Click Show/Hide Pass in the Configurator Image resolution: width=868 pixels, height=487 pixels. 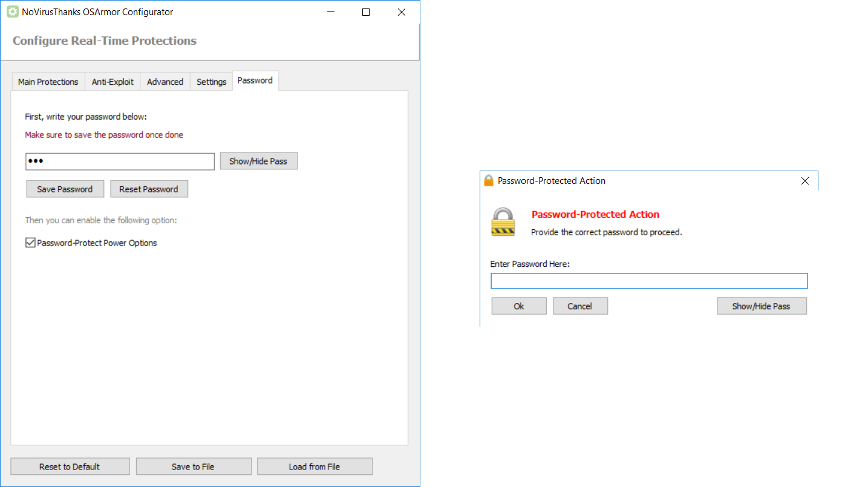[x=258, y=162]
